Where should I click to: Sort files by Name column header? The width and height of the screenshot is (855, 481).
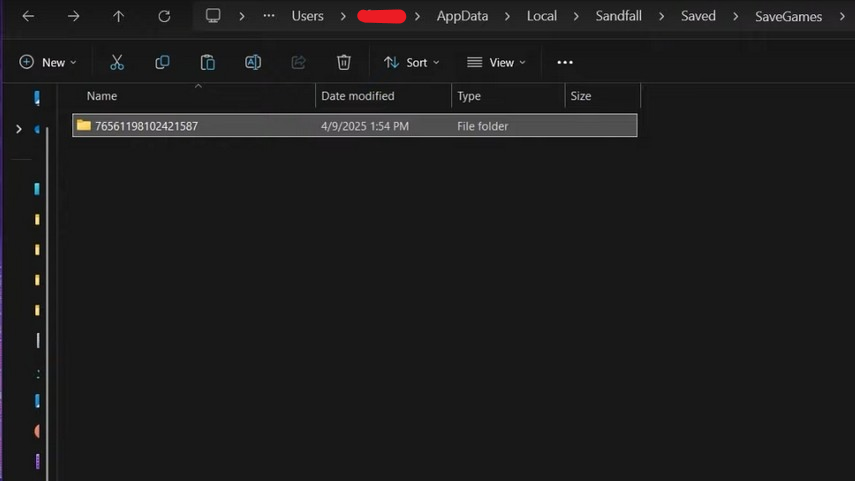tap(102, 96)
